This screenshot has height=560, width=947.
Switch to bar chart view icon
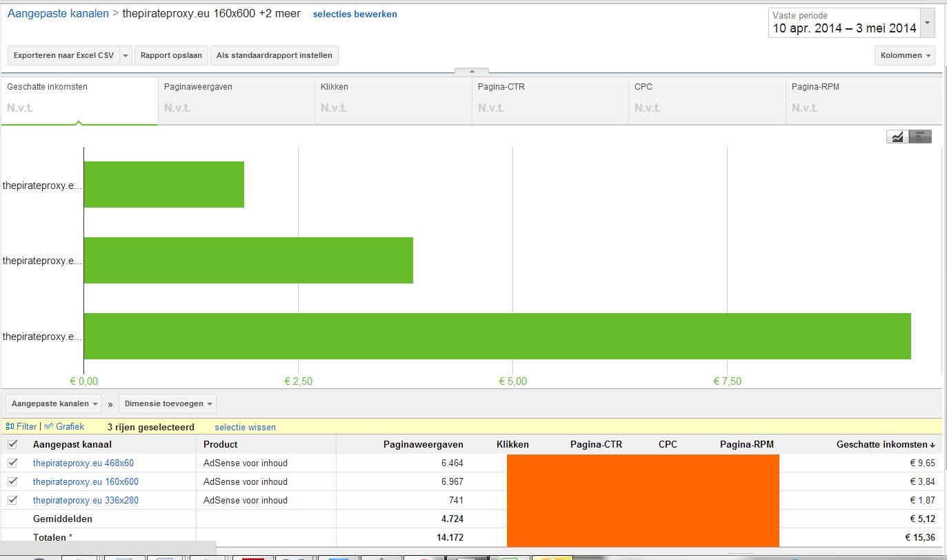tap(920, 137)
